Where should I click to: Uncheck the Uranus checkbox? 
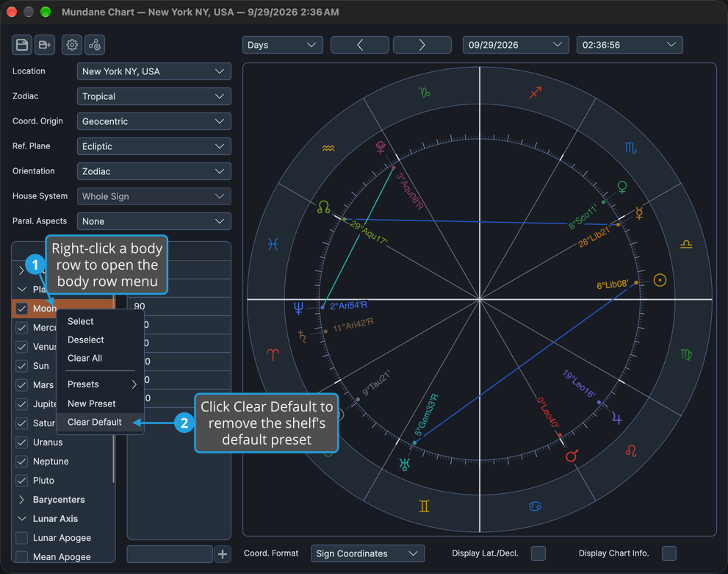pos(22,442)
